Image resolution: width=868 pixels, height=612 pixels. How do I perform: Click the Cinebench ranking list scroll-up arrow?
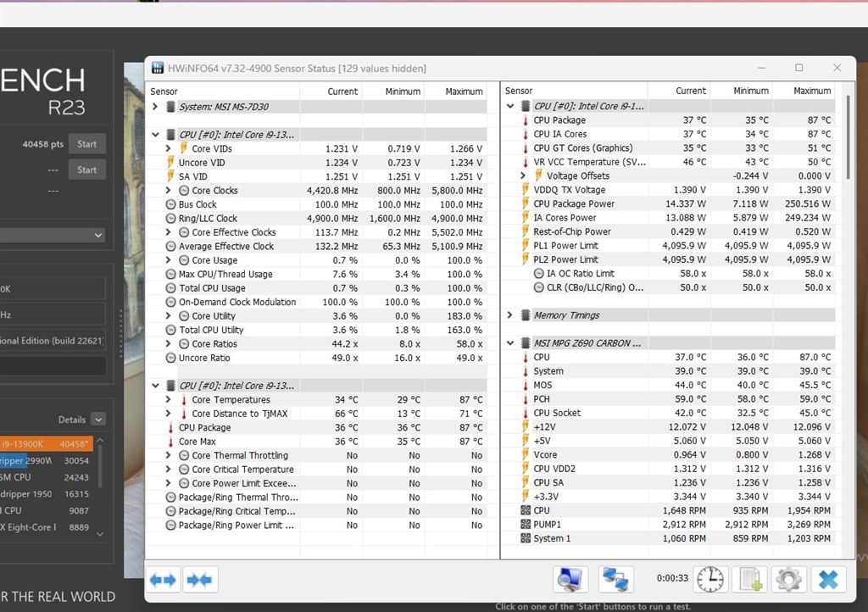coord(100,441)
